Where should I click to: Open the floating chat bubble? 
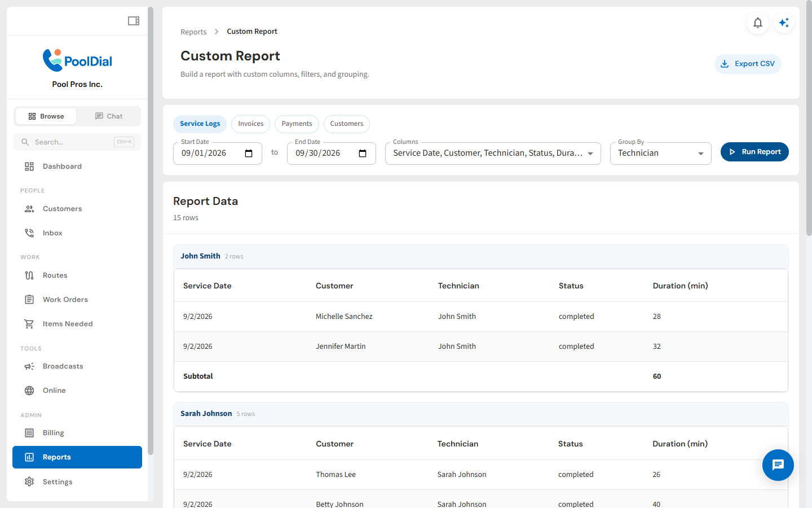tap(778, 465)
